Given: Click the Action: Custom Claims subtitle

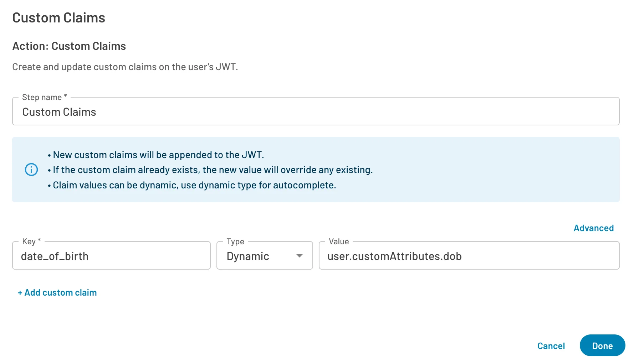Looking at the screenshot, I should 69,46.
